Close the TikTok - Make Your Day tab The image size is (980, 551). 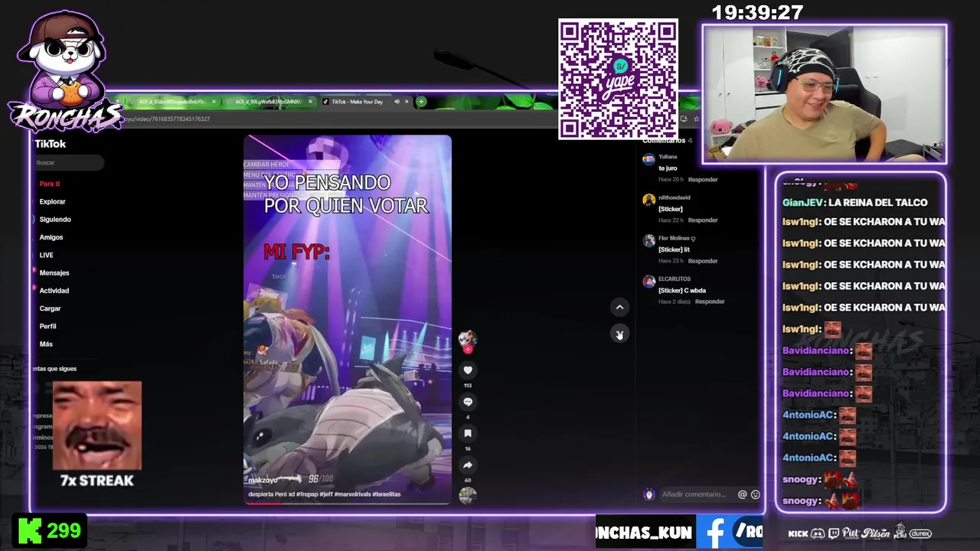(407, 102)
